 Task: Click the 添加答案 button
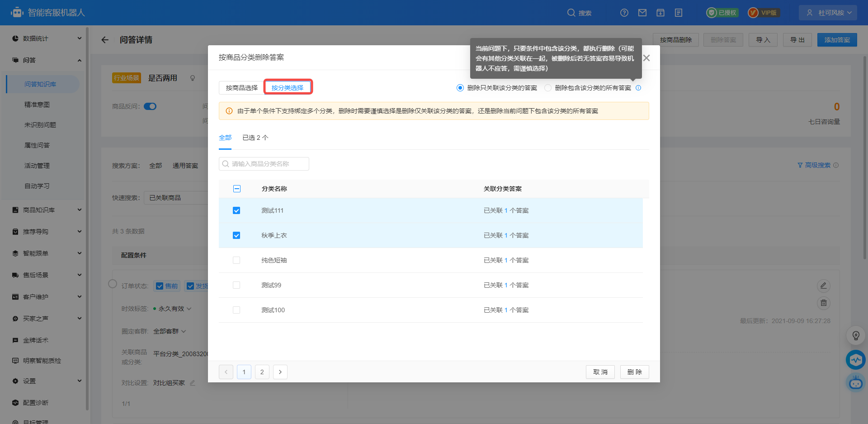[x=837, y=40]
